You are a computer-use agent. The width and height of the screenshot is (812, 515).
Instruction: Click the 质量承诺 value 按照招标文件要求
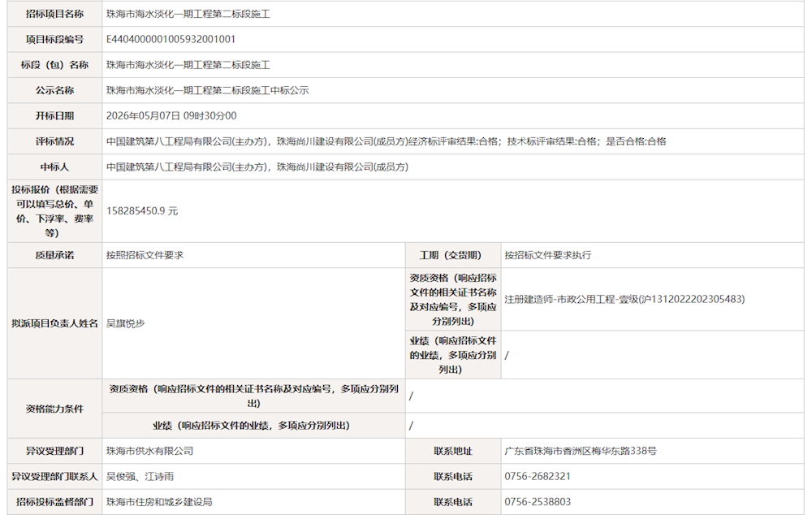coord(145,255)
